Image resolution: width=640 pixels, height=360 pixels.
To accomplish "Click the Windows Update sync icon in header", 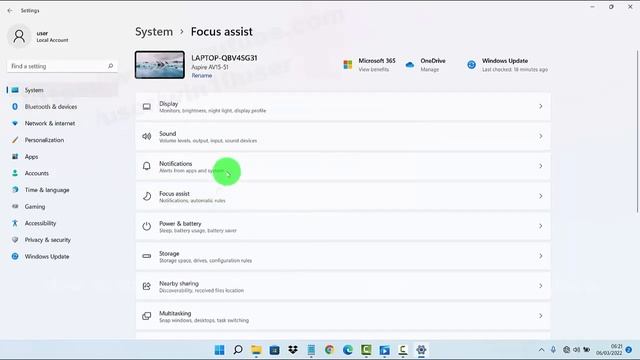I will [471, 64].
